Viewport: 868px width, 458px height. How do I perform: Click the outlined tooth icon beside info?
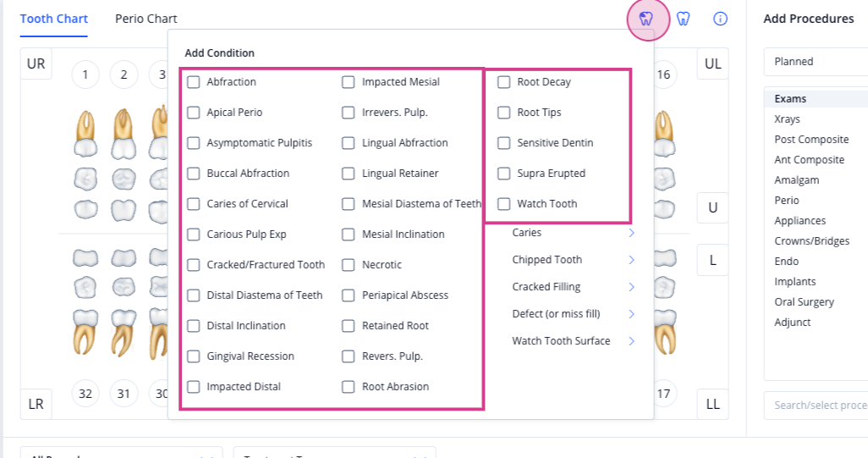pos(684,19)
